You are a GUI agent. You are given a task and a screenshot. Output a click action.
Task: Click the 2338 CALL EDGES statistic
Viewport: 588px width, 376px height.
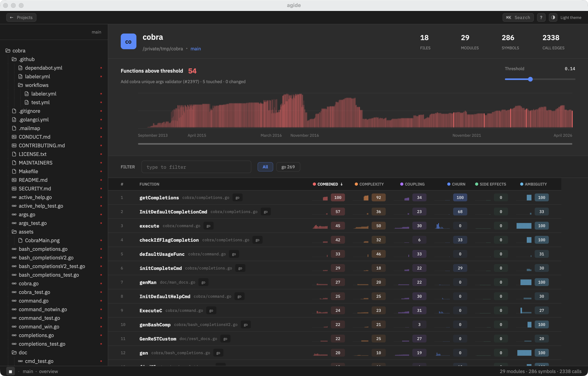point(553,42)
